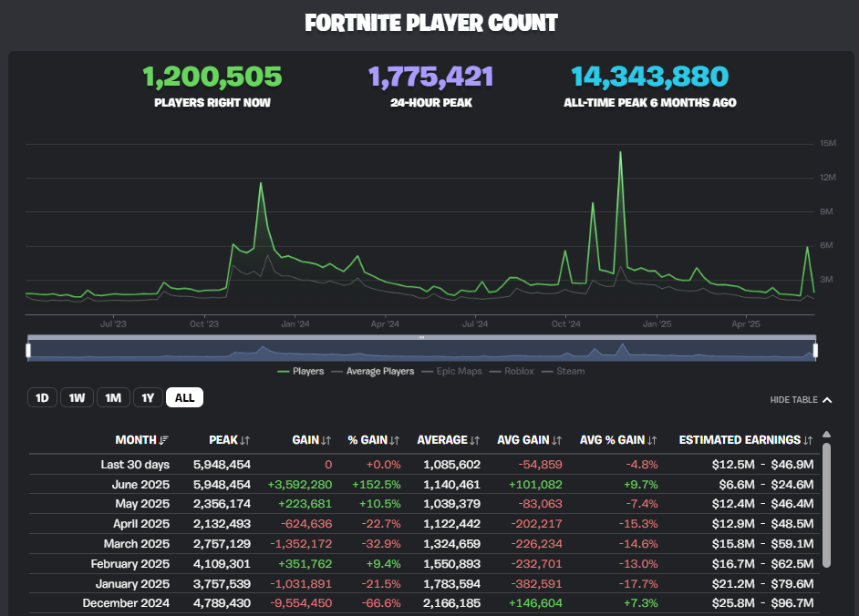Sort table by MONTH column icon
This screenshot has height=616, width=859.
(x=163, y=440)
